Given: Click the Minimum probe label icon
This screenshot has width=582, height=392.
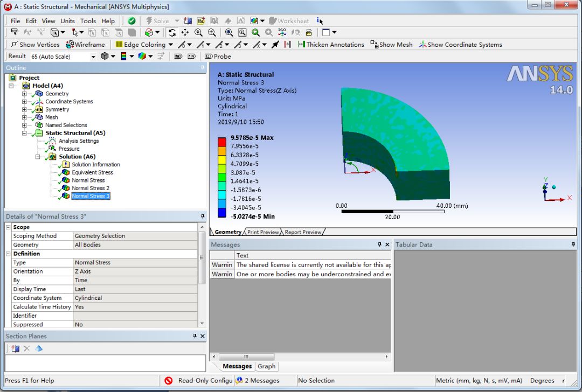Looking at the screenshot, I should (x=191, y=57).
